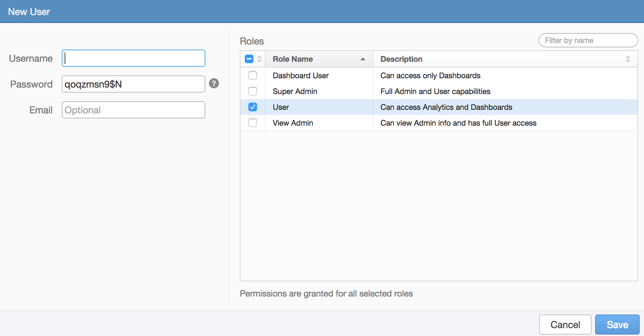Select the View Admin row description
The image size is (644, 336).
click(458, 123)
